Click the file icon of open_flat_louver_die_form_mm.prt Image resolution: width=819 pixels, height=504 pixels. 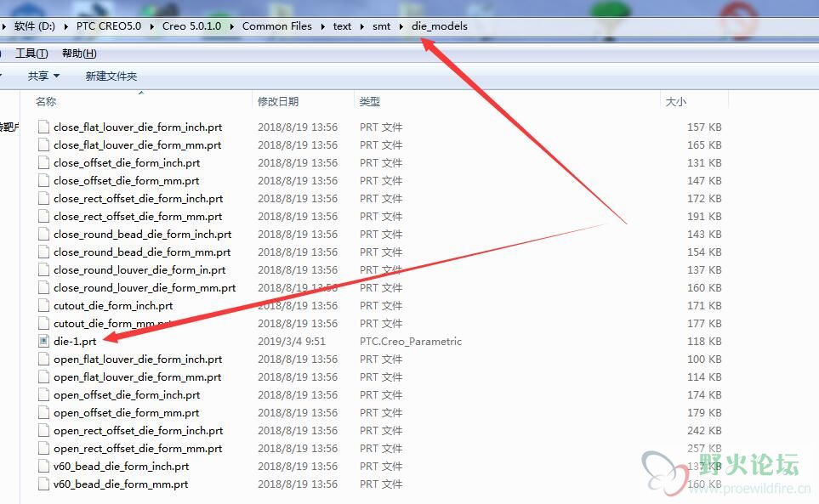(44, 377)
